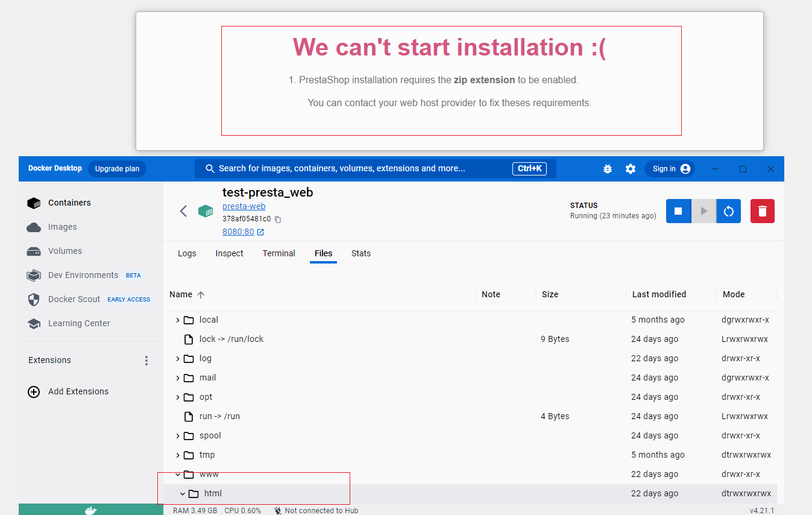
Task: Click the Docker whale icon in status bar
Action: [90, 510]
